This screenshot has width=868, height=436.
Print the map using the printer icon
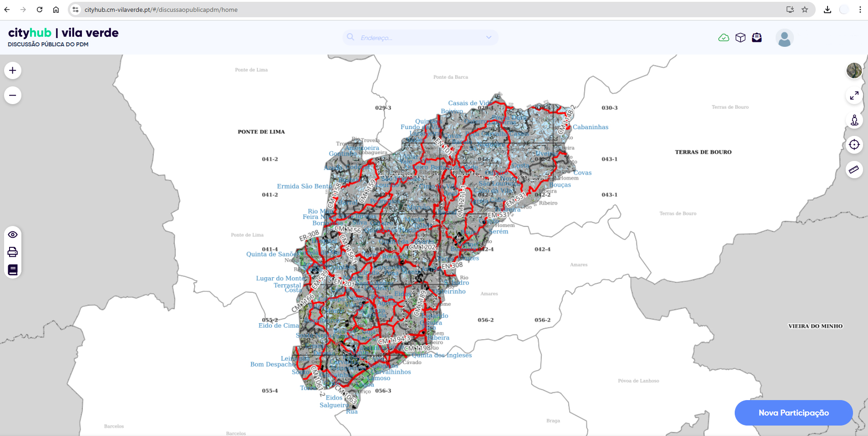point(13,252)
